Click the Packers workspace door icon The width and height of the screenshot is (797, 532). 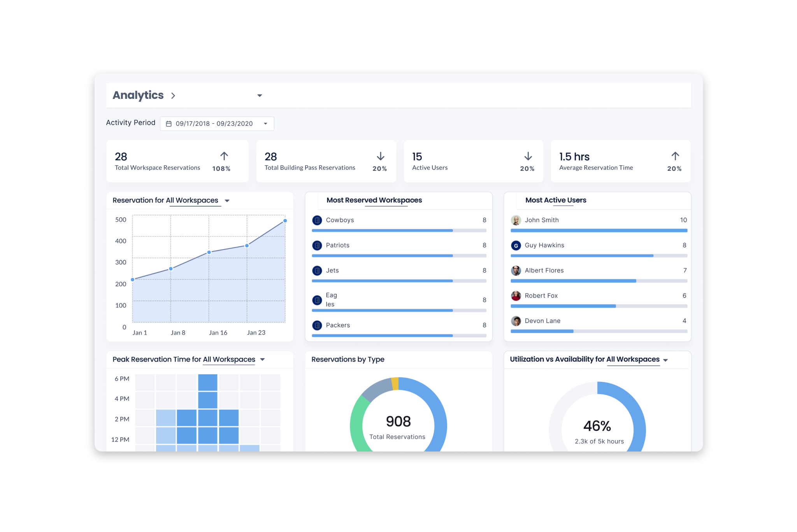coord(317,325)
